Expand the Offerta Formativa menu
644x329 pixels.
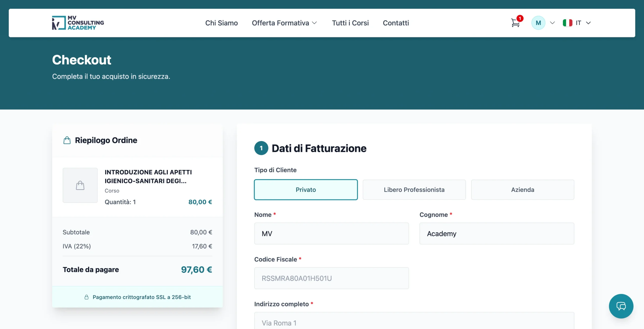click(284, 23)
